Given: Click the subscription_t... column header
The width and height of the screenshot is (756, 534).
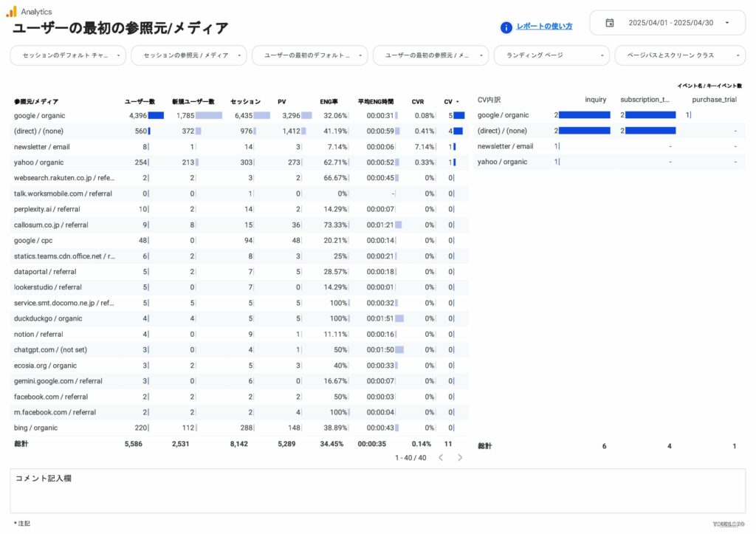Looking at the screenshot, I should [x=645, y=100].
